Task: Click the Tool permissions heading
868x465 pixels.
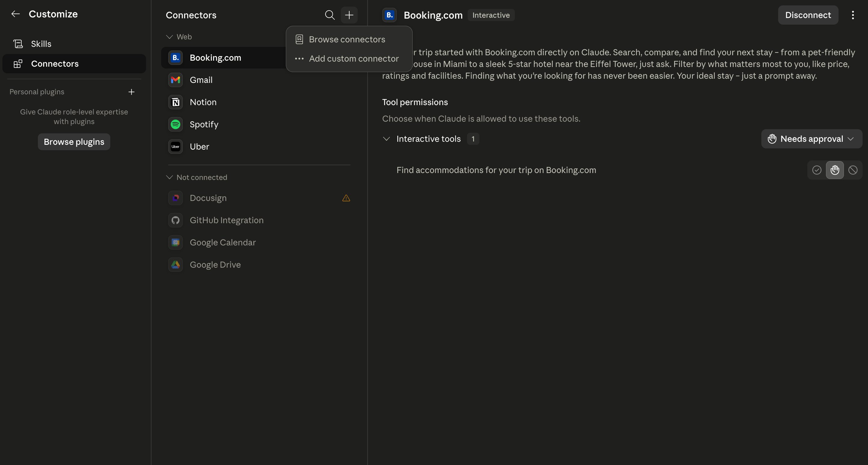Action: (x=415, y=102)
